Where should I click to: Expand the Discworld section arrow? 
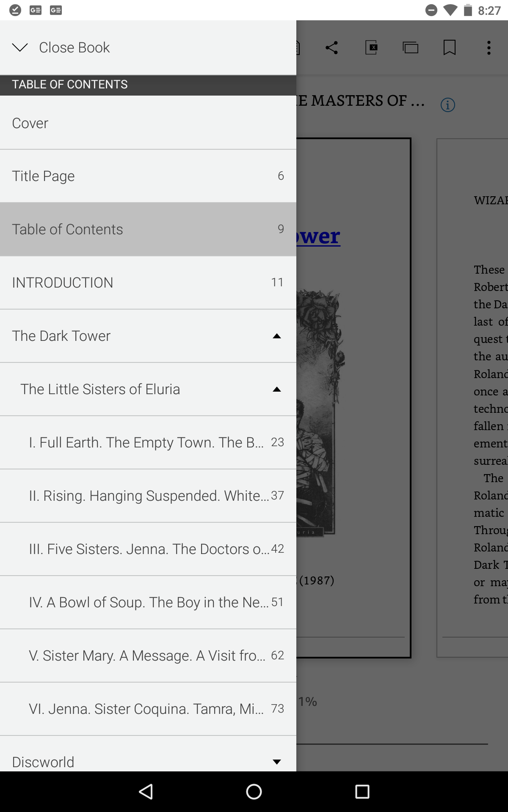coord(277,762)
